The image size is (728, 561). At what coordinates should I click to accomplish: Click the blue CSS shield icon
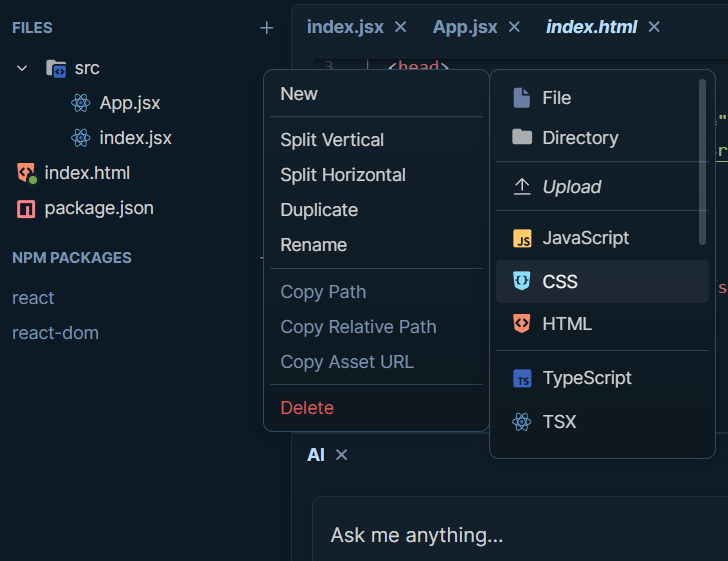(x=522, y=281)
